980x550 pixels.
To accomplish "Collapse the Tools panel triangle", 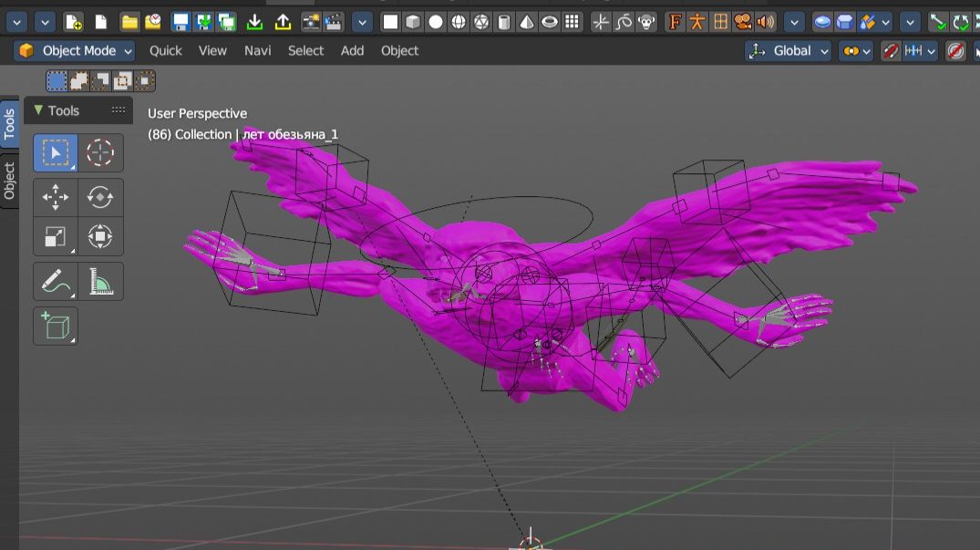I will click(38, 110).
